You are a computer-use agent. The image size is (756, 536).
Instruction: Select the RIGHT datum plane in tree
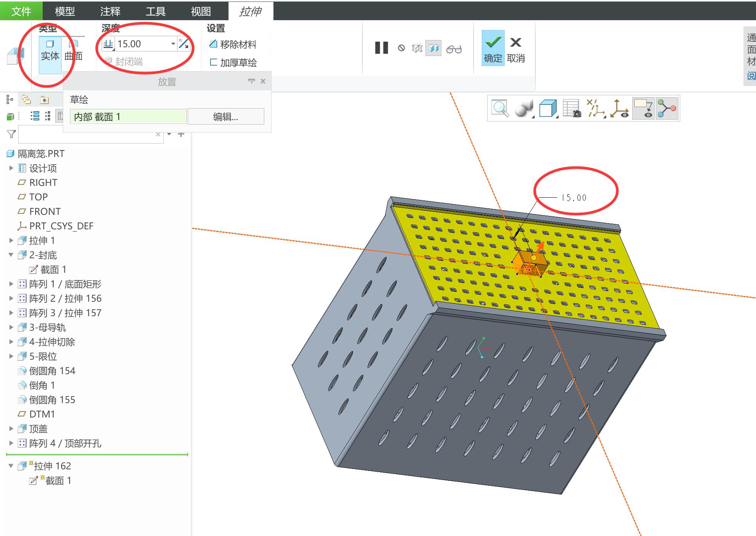[x=37, y=182]
